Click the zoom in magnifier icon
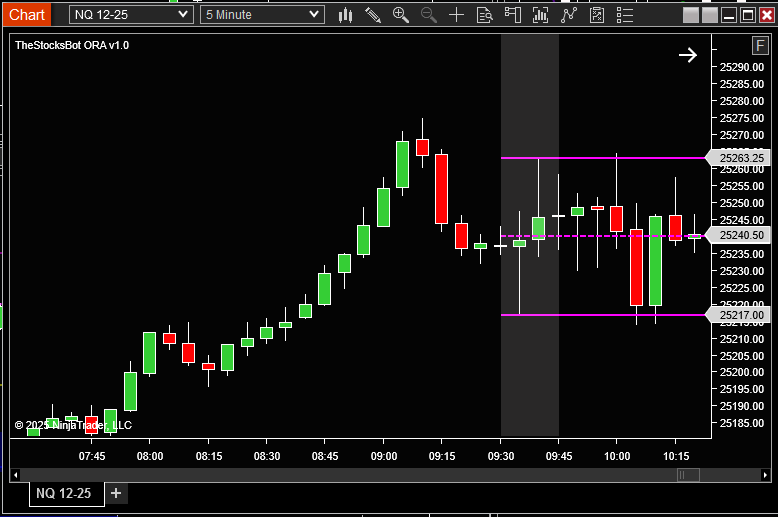The width and height of the screenshot is (778, 517). coord(401,15)
